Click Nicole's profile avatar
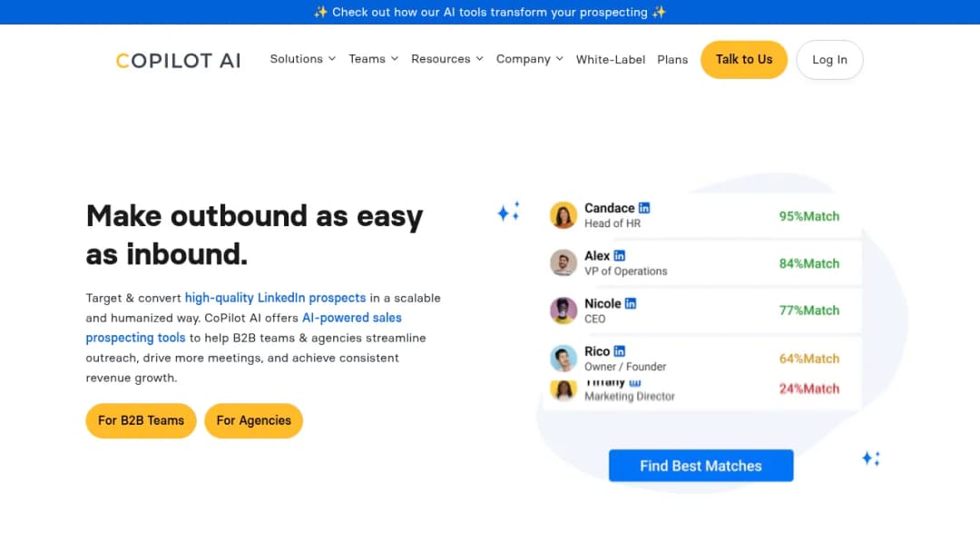 [x=563, y=310]
